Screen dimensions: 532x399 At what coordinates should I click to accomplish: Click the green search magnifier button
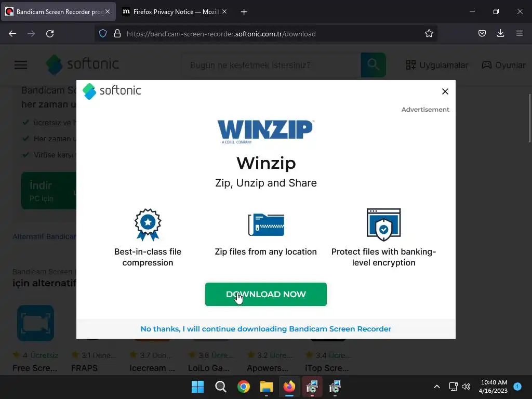click(373, 65)
